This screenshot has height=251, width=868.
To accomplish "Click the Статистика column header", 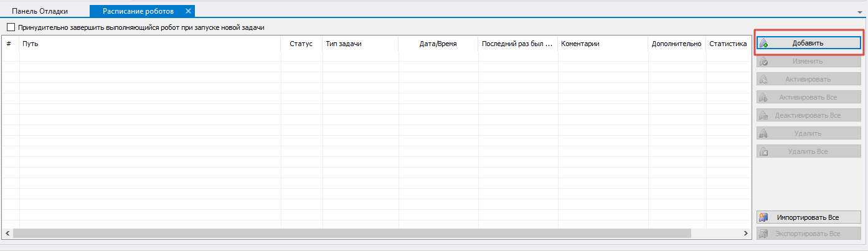I will [729, 44].
